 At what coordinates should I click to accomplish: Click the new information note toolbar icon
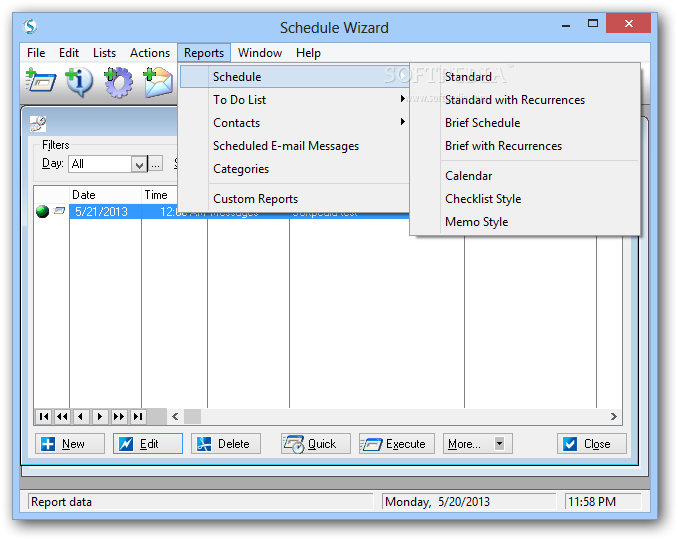(79, 81)
